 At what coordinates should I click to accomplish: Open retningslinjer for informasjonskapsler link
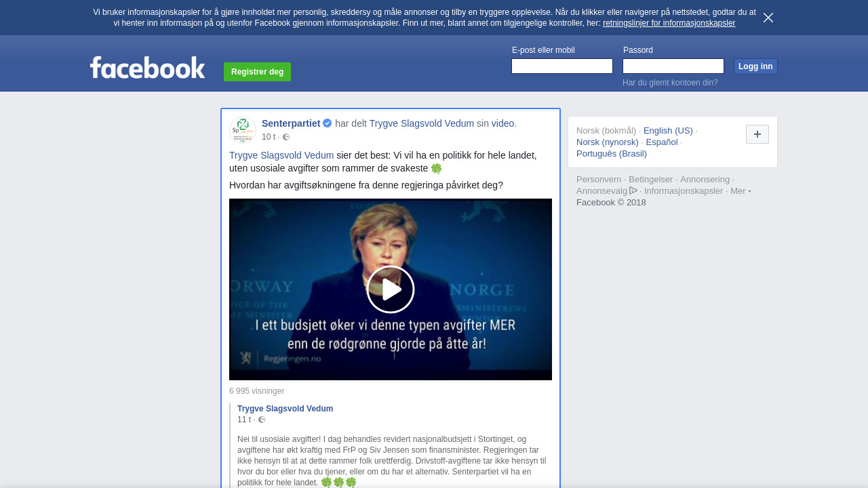tap(669, 23)
